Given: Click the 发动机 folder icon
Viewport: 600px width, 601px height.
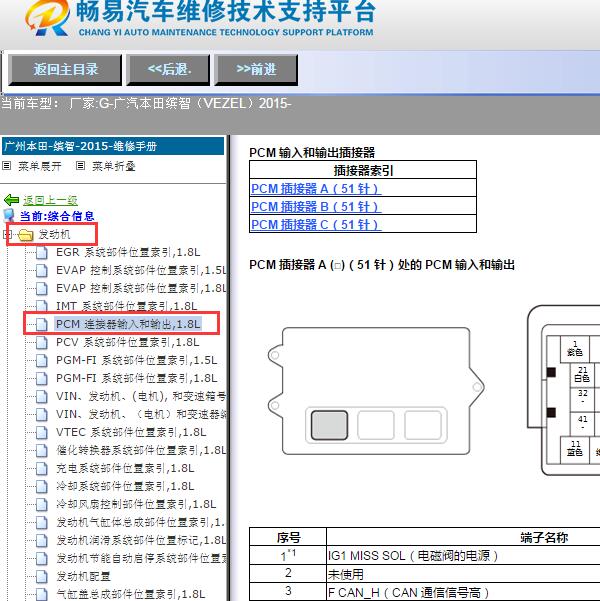Looking at the screenshot, I should pyautogui.click(x=26, y=235).
